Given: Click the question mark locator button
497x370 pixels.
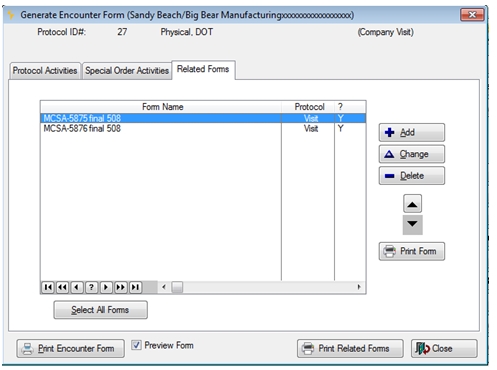Looking at the screenshot, I should 91,287.
